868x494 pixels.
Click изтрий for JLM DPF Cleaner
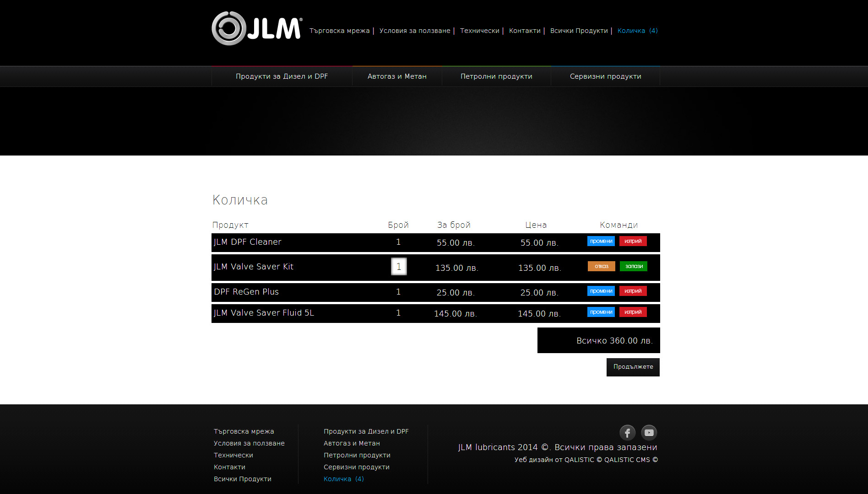[633, 241]
